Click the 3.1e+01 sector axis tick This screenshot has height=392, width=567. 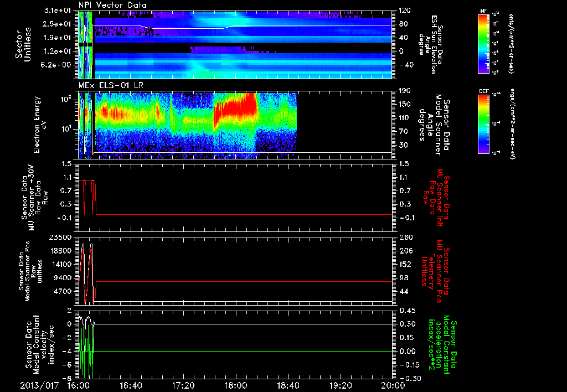57,10
